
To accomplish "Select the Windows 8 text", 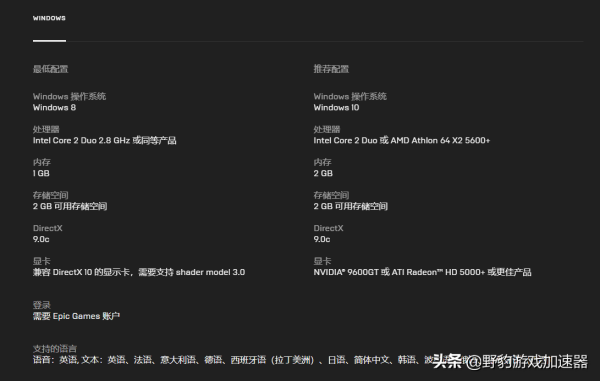I will [x=54, y=107].
